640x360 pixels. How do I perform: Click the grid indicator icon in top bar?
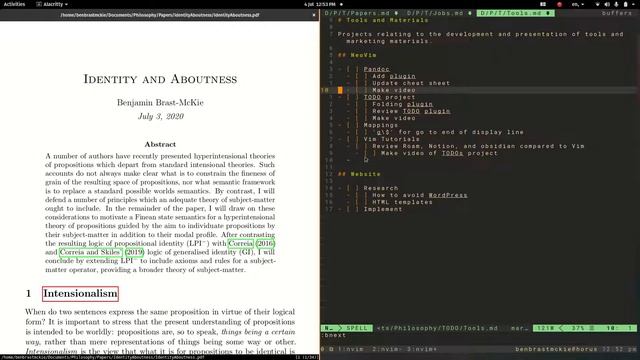coord(543,4)
